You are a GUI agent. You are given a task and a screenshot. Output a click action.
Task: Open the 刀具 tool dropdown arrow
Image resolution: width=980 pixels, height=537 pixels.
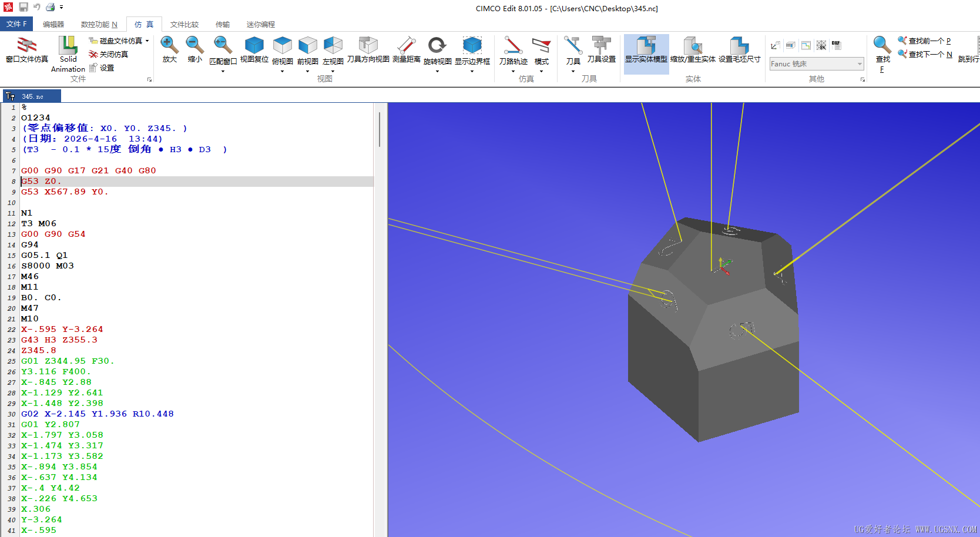pos(573,72)
